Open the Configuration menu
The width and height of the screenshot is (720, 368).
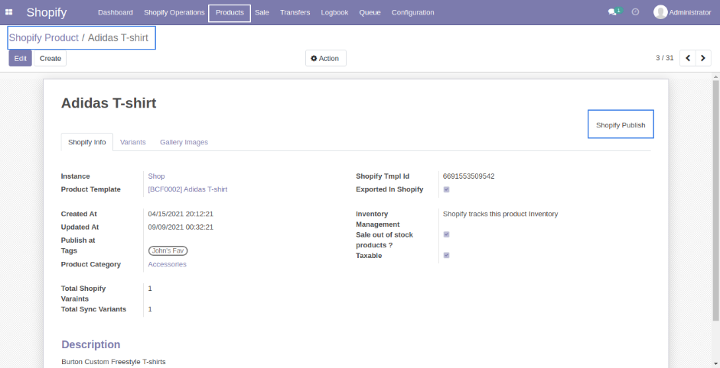click(413, 12)
